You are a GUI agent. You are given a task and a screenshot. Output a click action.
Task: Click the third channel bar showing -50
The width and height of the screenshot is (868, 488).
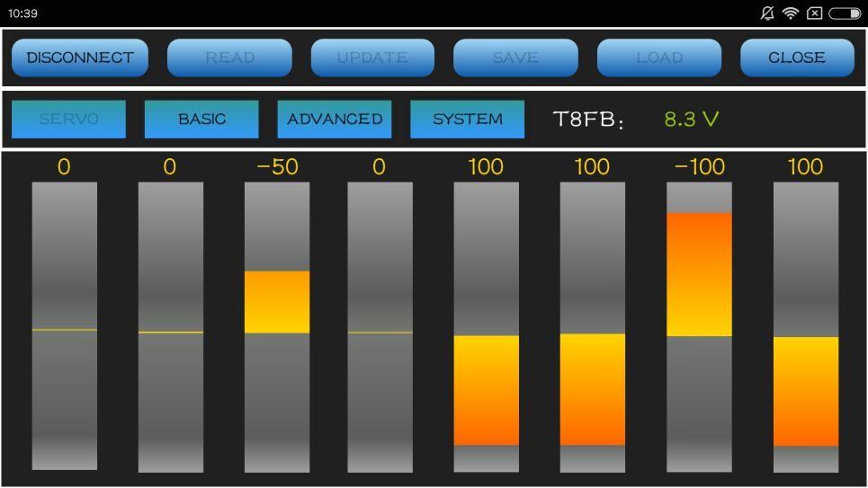tap(277, 326)
